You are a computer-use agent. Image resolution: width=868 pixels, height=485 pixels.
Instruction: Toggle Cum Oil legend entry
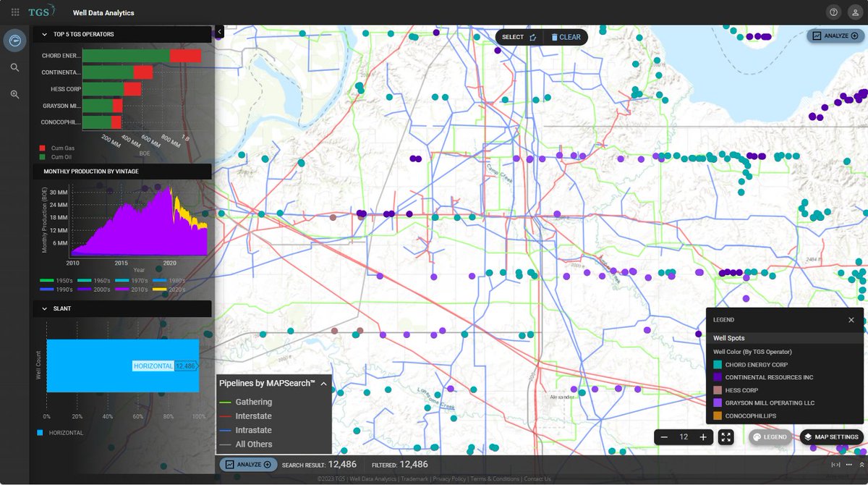[x=56, y=156]
